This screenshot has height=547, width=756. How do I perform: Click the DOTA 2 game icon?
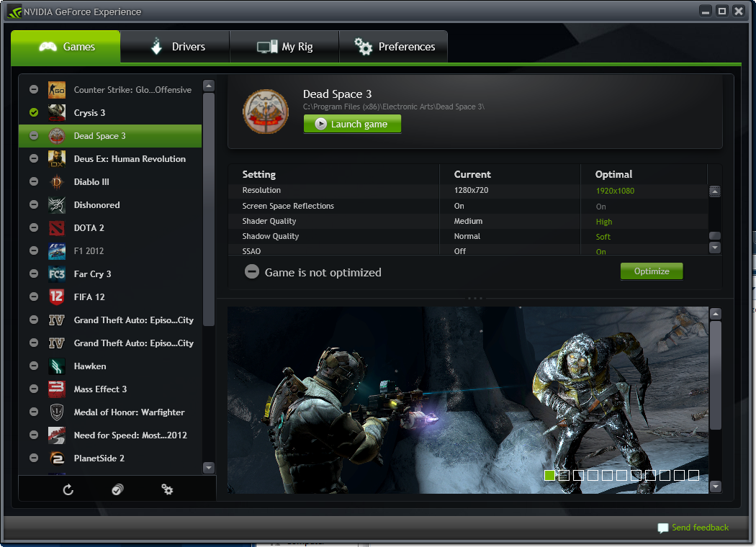57,228
